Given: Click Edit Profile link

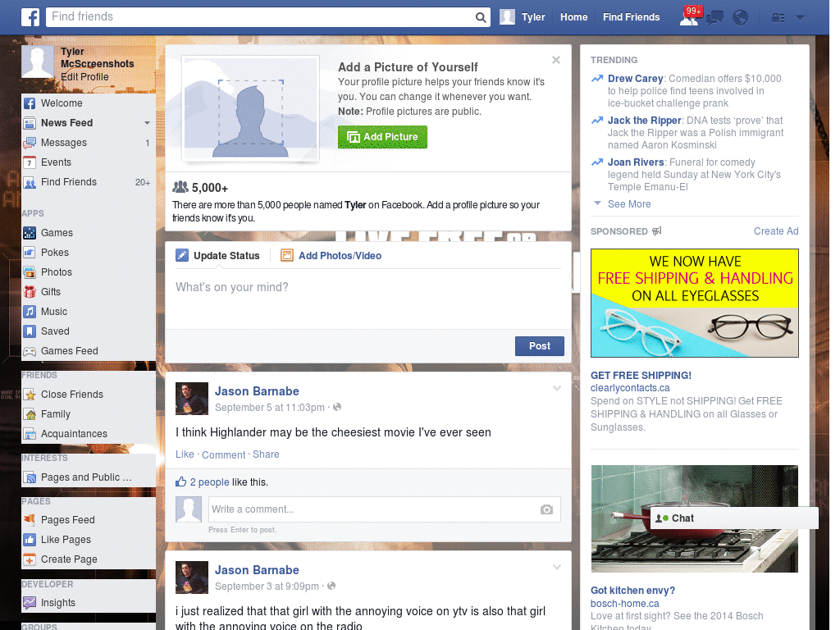Looking at the screenshot, I should 84,76.
